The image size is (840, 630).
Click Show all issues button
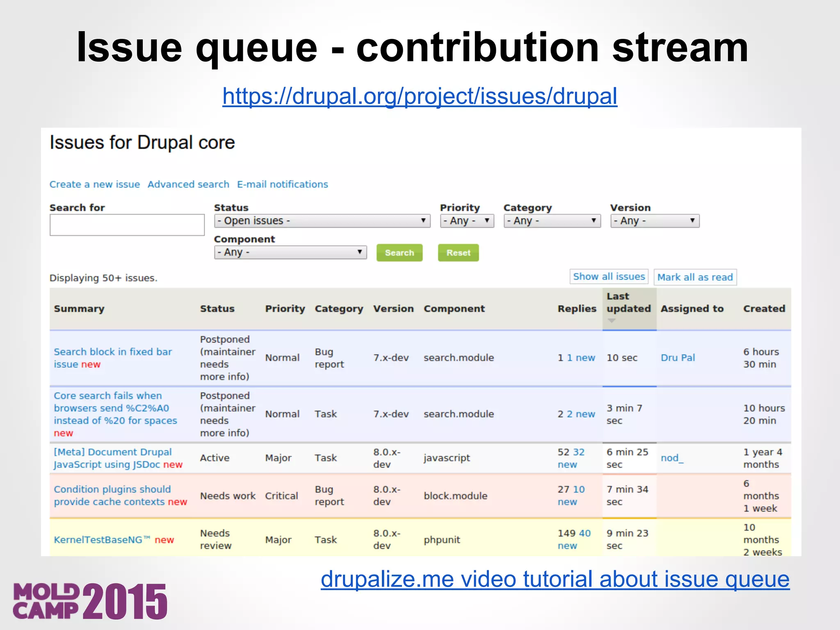609,277
